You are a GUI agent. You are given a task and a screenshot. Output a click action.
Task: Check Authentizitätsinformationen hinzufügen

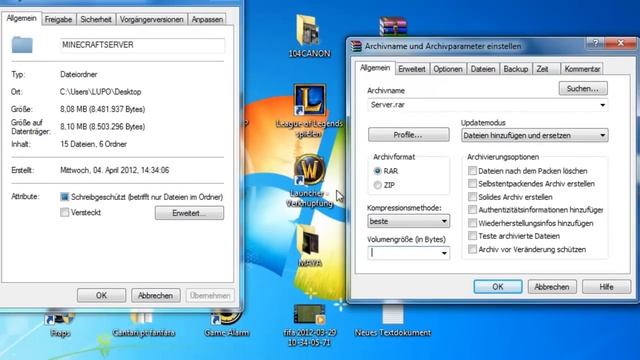coord(472,210)
